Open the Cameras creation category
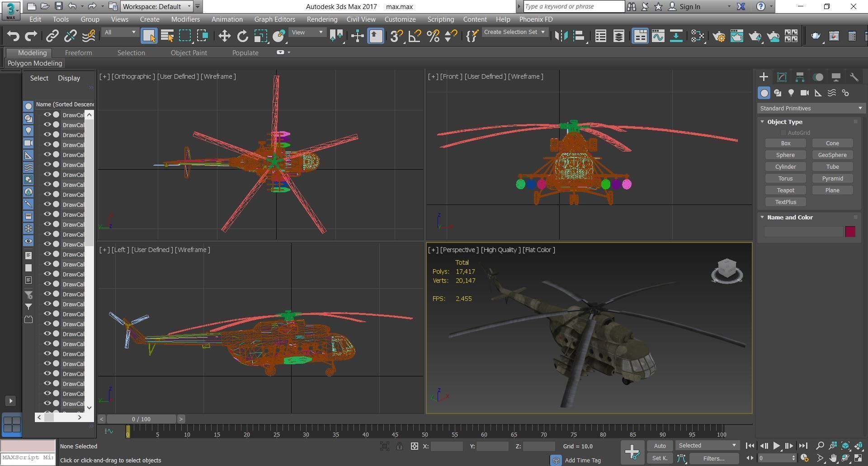 click(805, 93)
